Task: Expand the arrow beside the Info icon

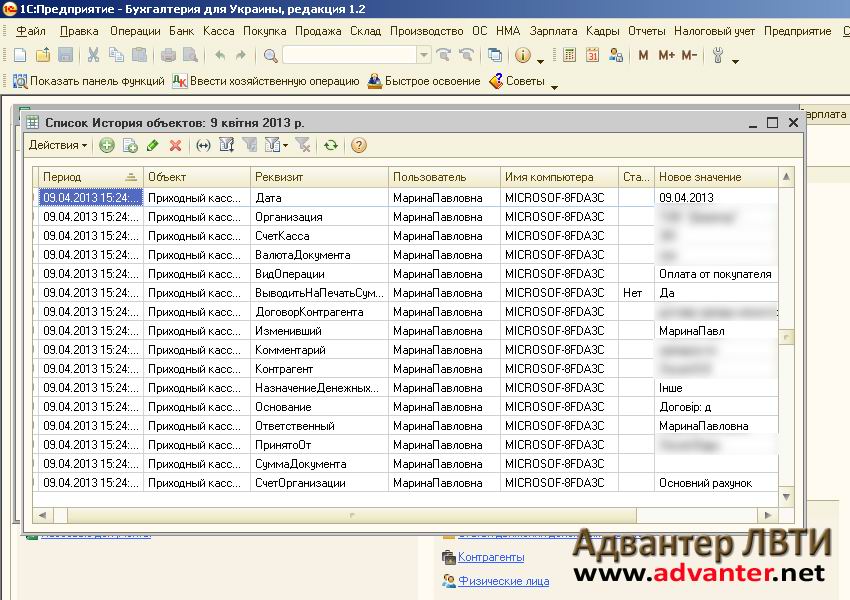Action: point(540,61)
